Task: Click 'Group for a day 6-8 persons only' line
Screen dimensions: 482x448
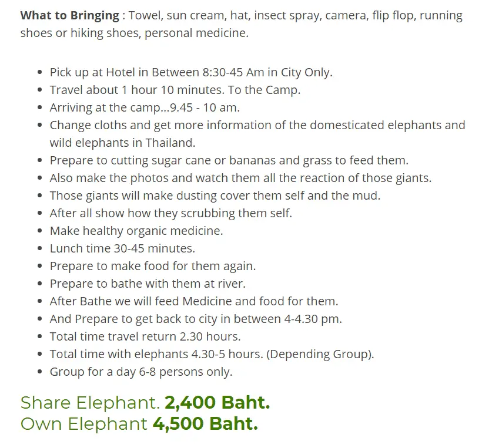Action: tap(141, 372)
